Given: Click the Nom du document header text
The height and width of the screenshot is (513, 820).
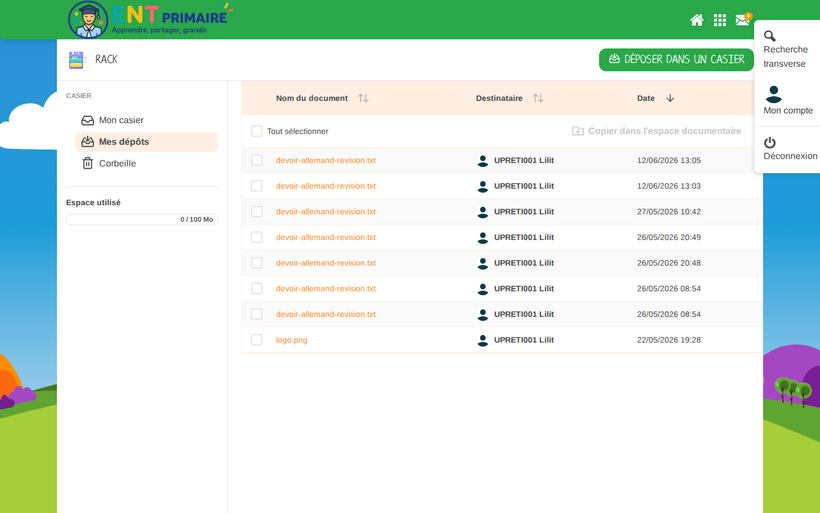Looking at the screenshot, I should (x=312, y=98).
